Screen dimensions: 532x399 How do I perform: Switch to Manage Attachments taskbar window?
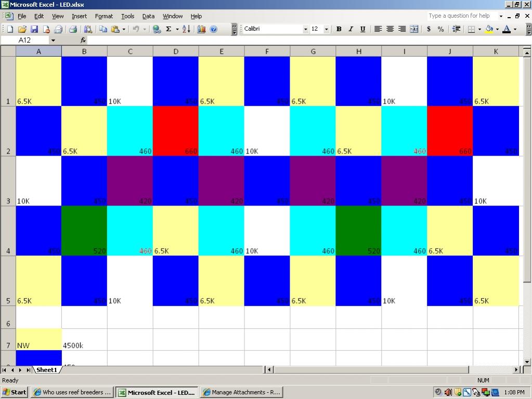[x=242, y=392]
